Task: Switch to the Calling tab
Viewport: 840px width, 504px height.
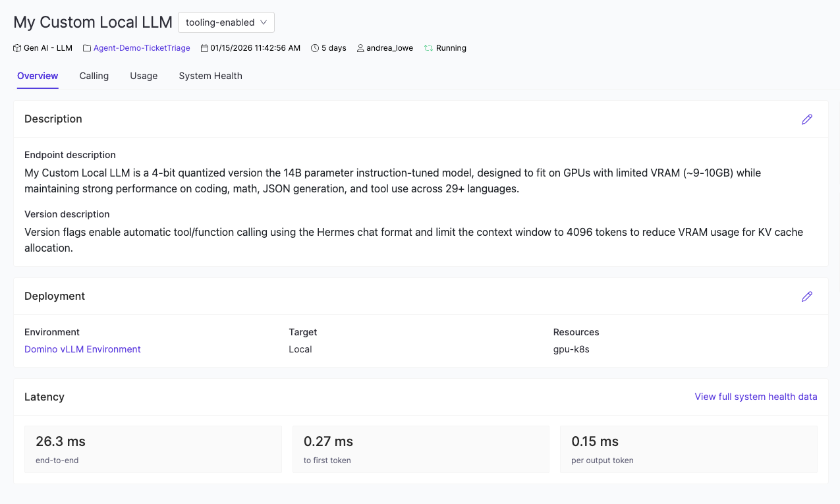Action: (94, 76)
